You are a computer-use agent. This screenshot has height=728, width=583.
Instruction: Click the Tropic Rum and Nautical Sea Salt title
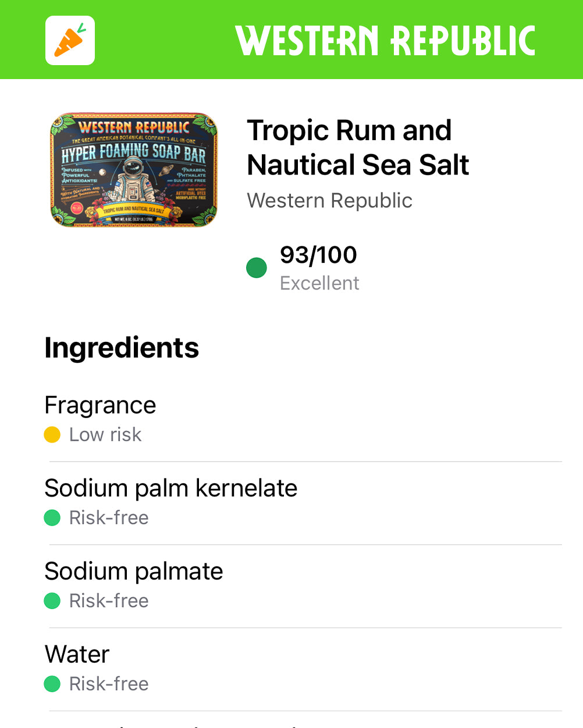pos(358,147)
